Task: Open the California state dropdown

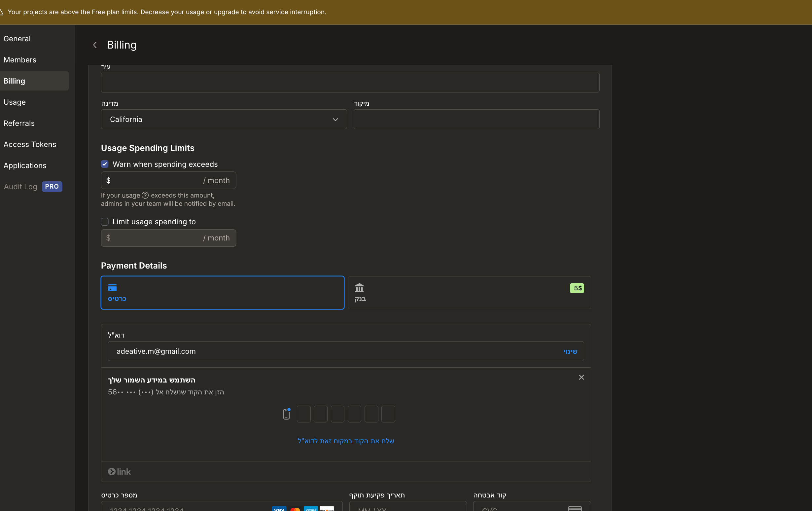Action: [224, 119]
